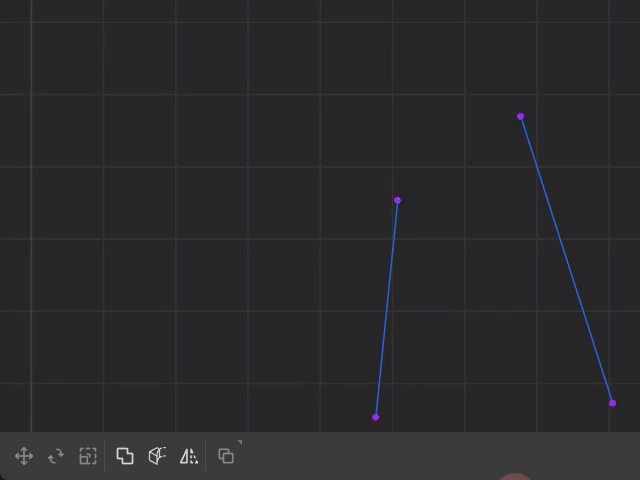Open flyout arrow on overlapping squares tool
The height and width of the screenshot is (480, 640).
click(240, 442)
